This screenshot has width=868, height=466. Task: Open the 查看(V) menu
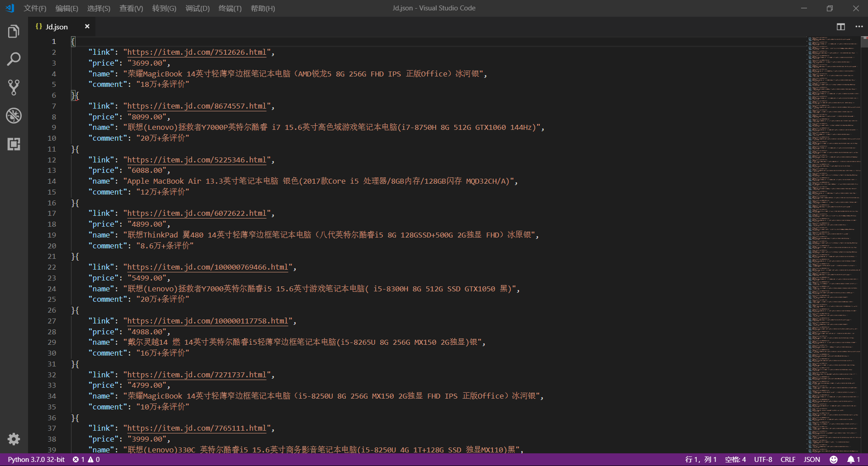point(131,8)
